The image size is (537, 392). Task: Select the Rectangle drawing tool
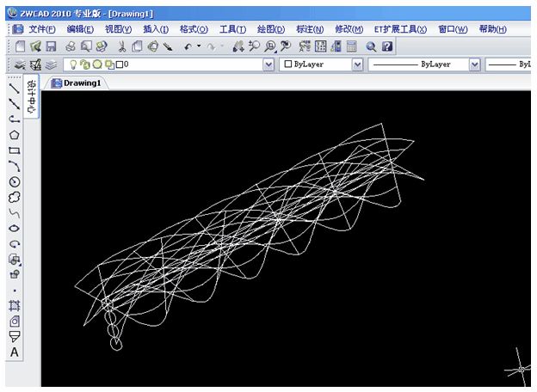coord(14,150)
